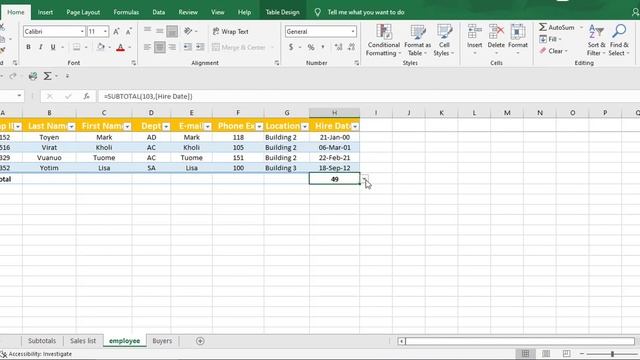Switch to Insert ribbon tab
This screenshot has height=360, width=640.
point(45,12)
